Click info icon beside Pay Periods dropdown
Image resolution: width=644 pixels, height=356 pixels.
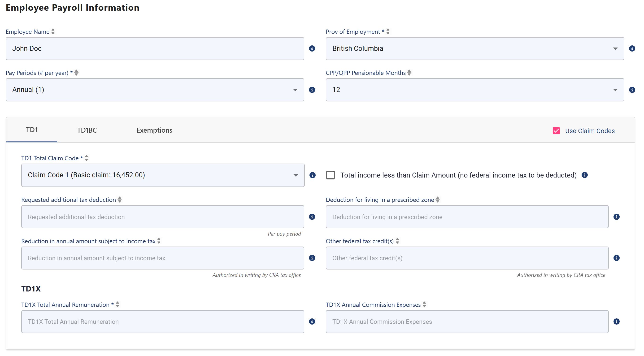312,90
